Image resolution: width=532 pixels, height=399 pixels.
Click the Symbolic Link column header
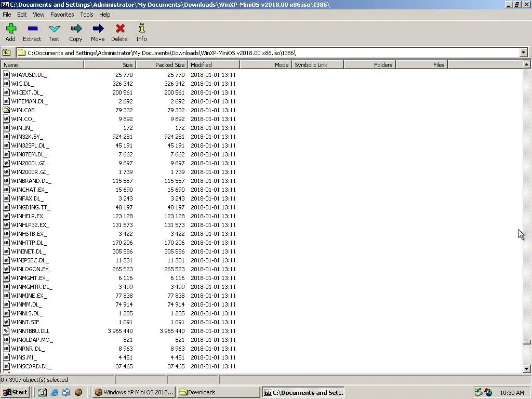pyautogui.click(x=317, y=65)
